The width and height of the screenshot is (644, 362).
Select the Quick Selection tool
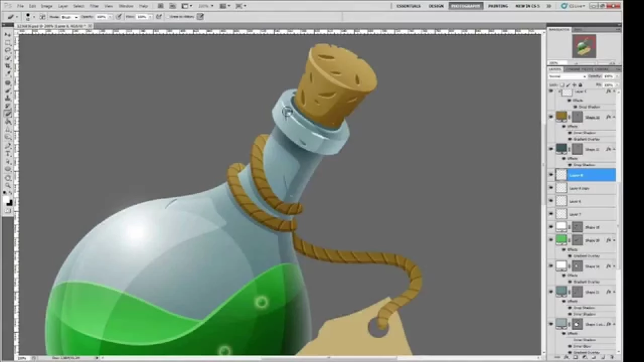click(x=8, y=58)
